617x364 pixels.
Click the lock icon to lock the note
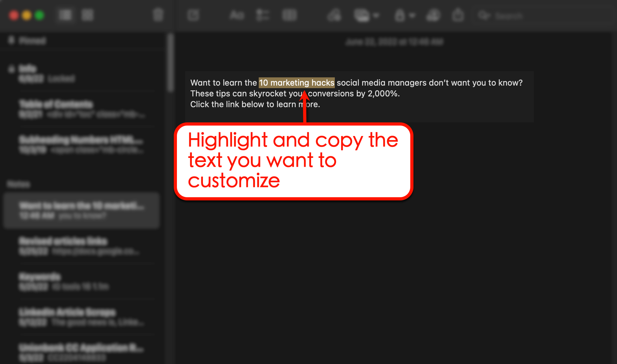coord(400,15)
